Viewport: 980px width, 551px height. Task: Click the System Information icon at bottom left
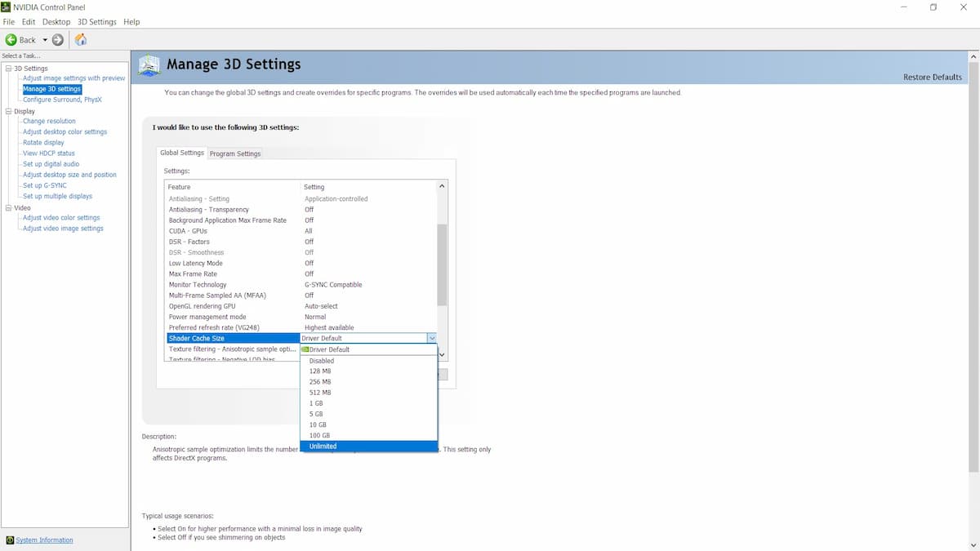9,540
